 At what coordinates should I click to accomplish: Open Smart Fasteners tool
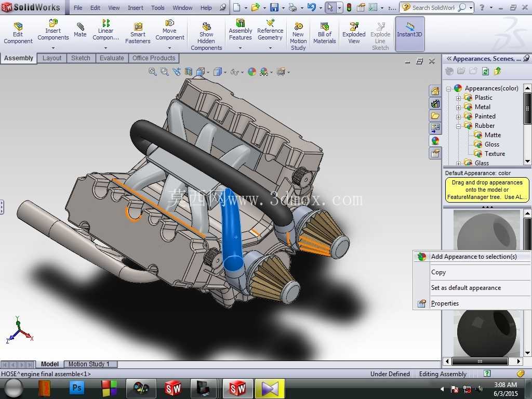pos(137,33)
